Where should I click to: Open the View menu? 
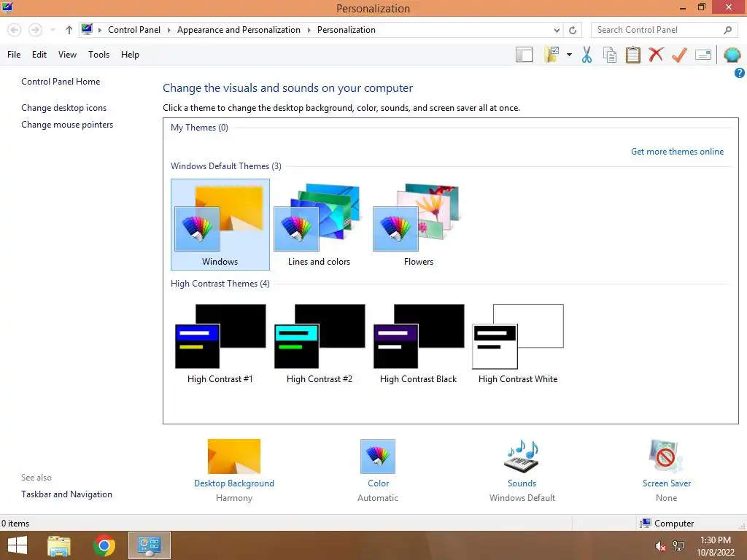67,55
